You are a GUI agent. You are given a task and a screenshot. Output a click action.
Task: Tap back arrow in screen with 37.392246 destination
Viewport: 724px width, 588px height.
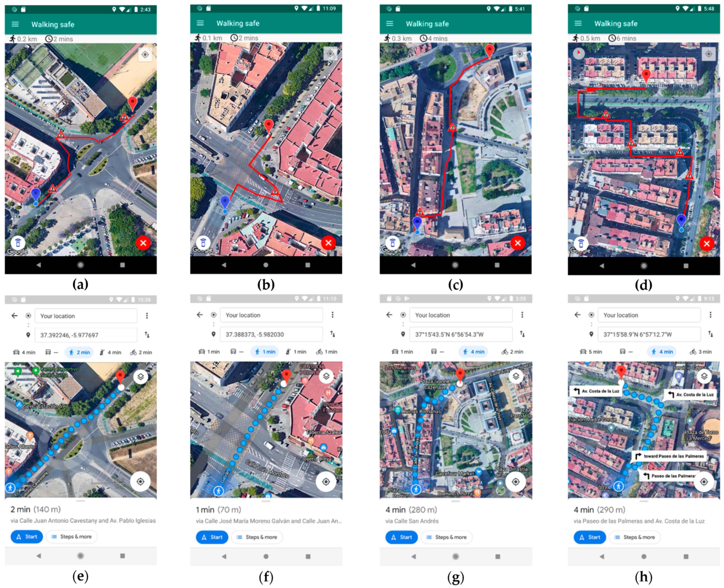coord(14,316)
